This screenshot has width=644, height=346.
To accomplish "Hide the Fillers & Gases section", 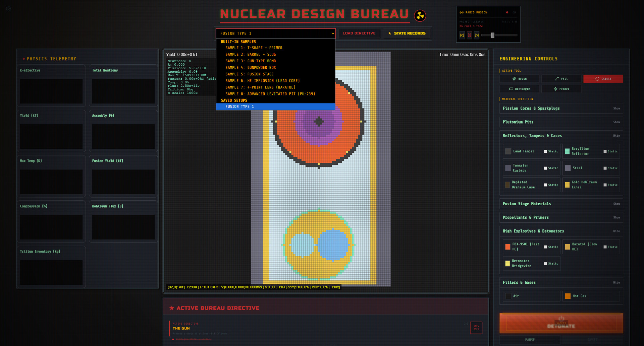I will [x=616, y=282].
